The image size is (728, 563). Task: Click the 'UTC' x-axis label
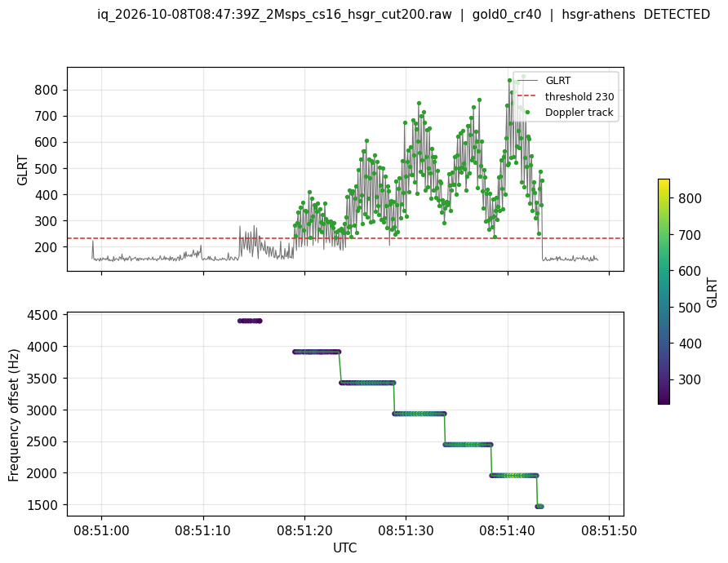(x=345, y=548)
